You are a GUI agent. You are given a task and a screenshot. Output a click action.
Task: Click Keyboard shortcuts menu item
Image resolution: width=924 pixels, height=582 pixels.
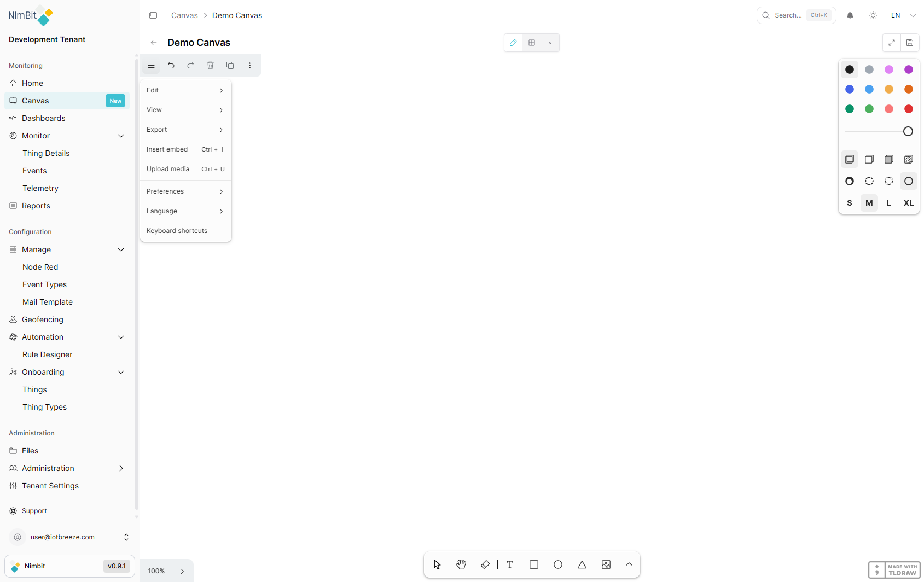(x=177, y=230)
